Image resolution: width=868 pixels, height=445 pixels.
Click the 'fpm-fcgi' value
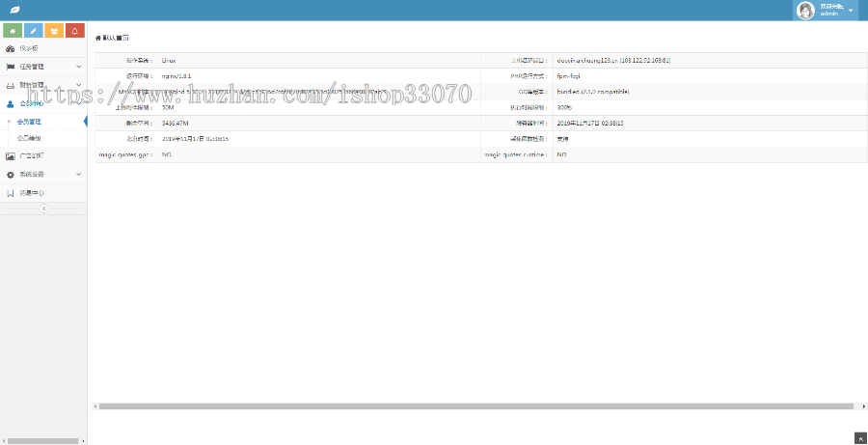(x=568, y=76)
